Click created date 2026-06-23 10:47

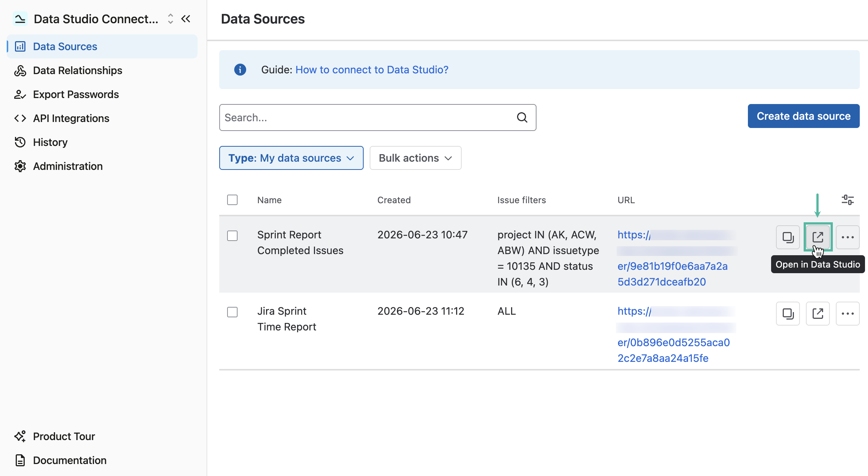point(422,235)
